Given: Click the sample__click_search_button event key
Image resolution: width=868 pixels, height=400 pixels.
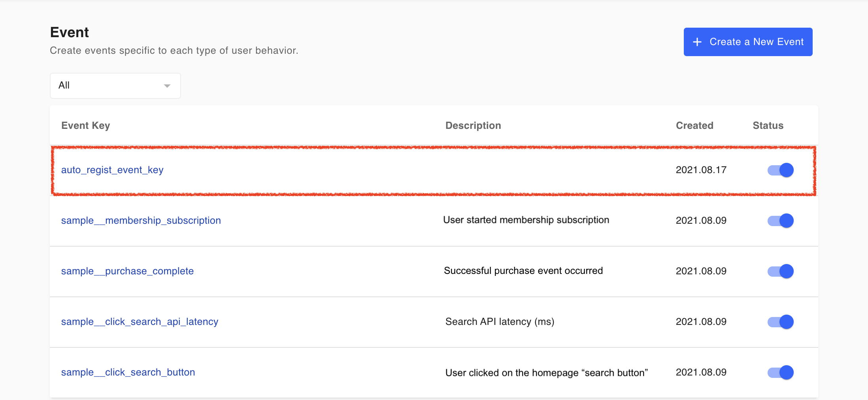Looking at the screenshot, I should [128, 372].
